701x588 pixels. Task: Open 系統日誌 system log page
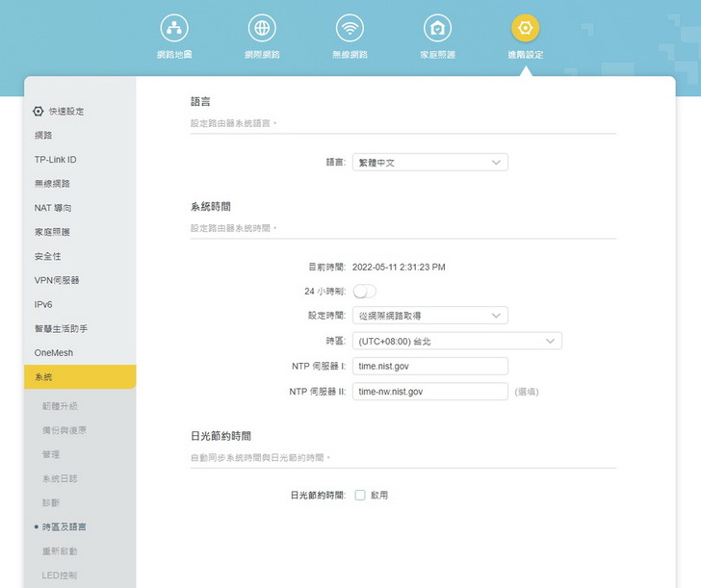(59, 478)
